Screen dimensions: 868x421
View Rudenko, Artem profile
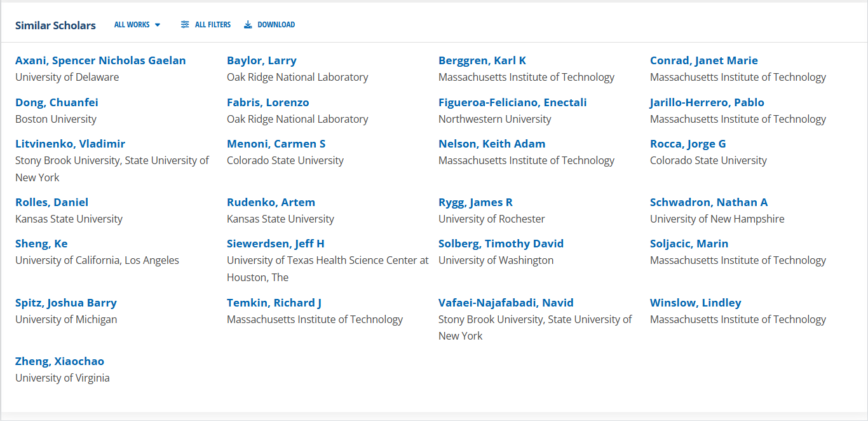[271, 202]
